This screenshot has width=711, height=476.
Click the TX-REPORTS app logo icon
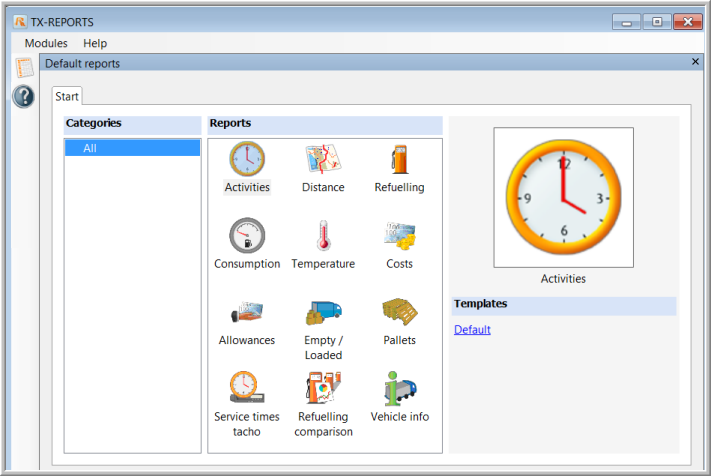(x=19, y=21)
